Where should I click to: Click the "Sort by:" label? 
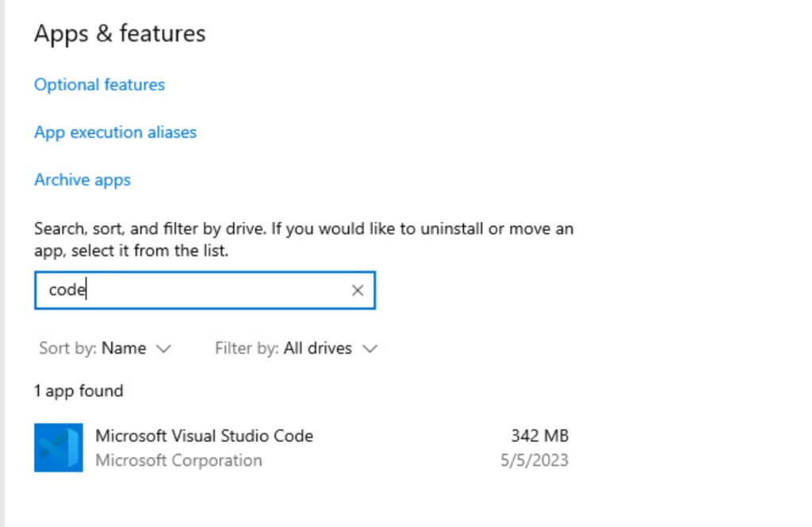(68, 349)
